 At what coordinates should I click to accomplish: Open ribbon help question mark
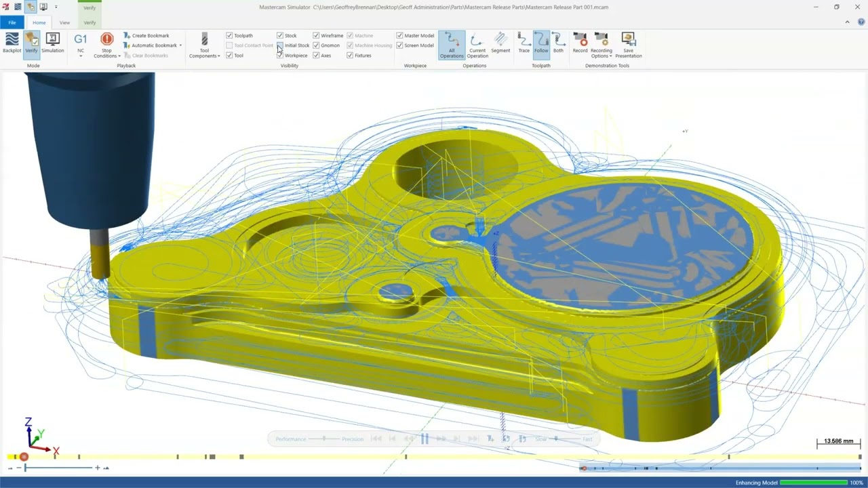[860, 22]
